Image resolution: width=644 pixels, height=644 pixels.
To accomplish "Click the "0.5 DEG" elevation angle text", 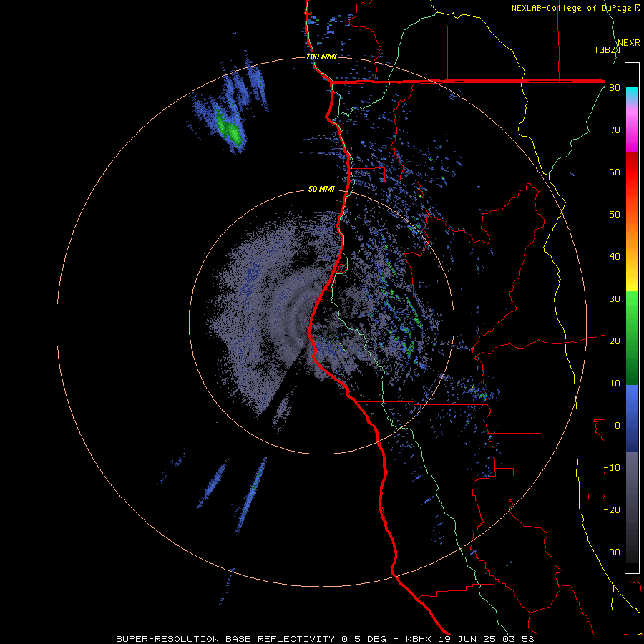I will pos(364,639).
